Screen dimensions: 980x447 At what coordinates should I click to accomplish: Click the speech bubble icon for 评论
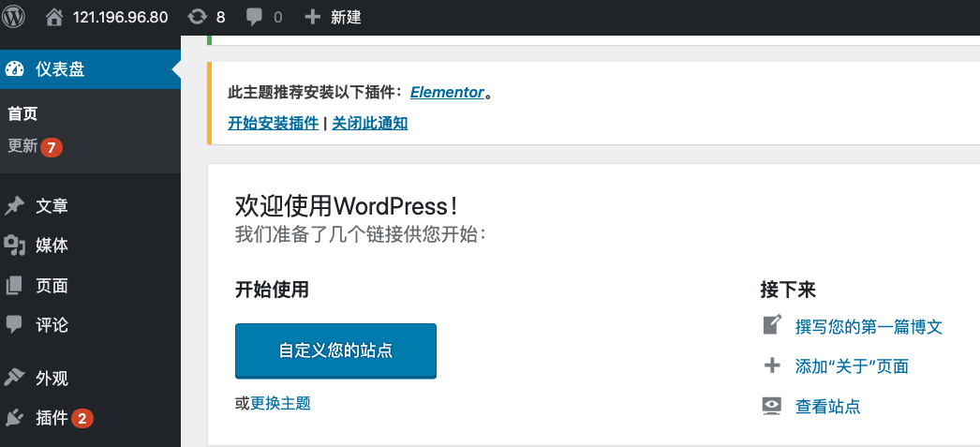coord(14,325)
